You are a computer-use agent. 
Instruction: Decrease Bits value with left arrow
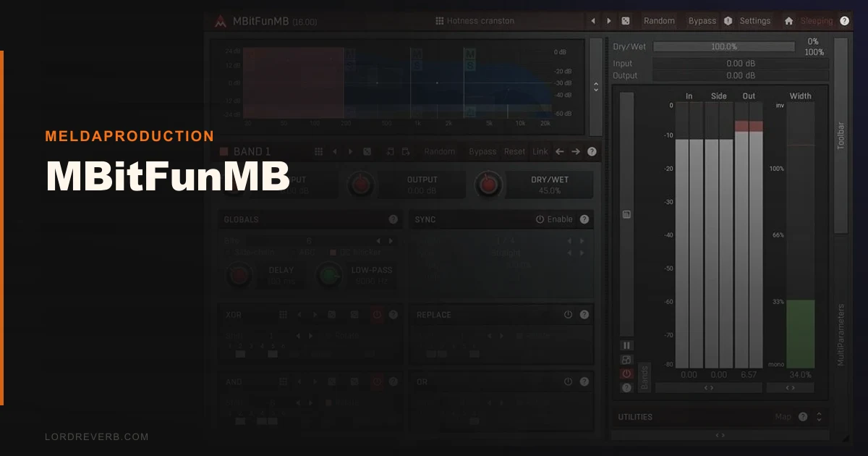coord(378,241)
